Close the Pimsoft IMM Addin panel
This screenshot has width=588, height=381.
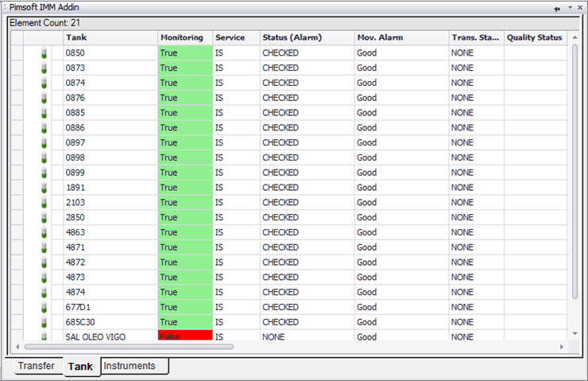pyautogui.click(x=579, y=7)
